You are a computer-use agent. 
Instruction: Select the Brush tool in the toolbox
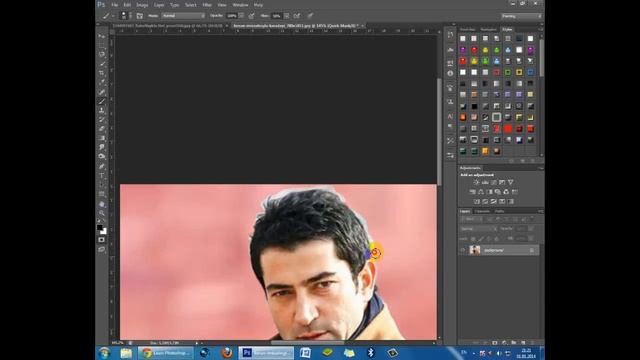coord(102,101)
